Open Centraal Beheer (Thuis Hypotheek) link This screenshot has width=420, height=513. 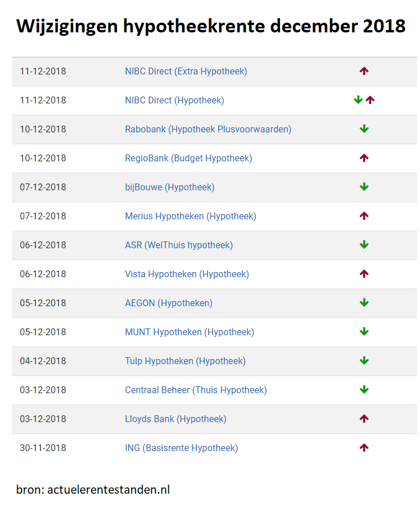[196, 390]
